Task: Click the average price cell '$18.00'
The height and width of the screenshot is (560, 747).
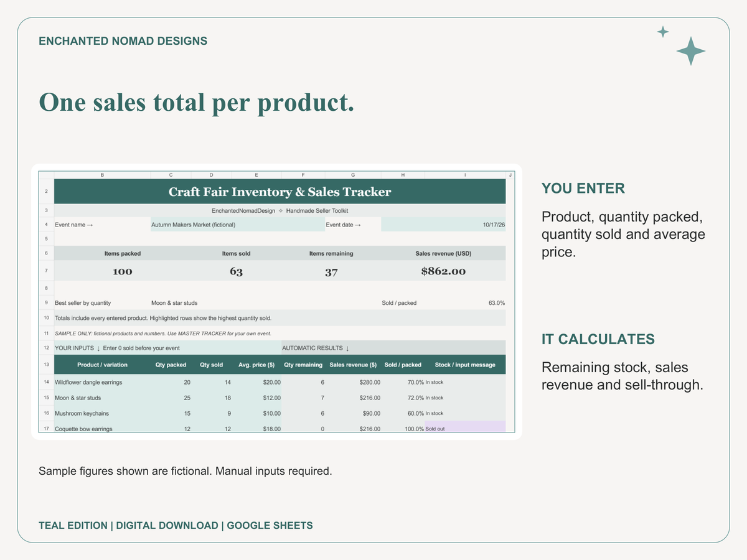Action: pyautogui.click(x=256, y=427)
